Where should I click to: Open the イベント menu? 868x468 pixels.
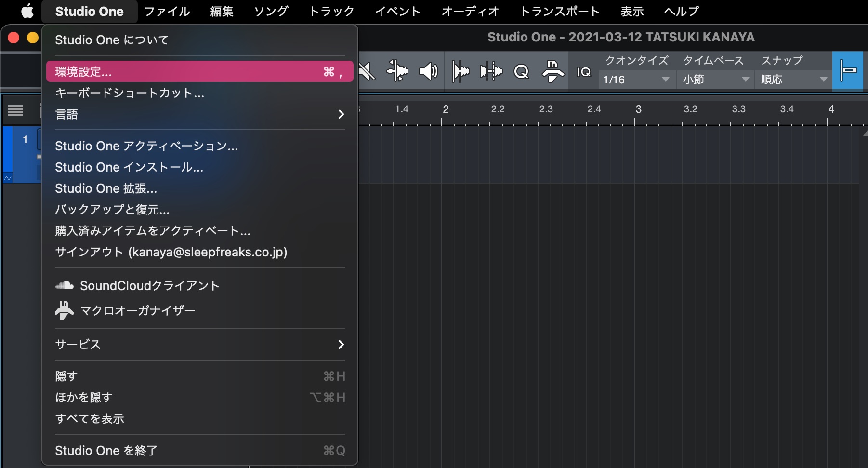pyautogui.click(x=398, y=11)
